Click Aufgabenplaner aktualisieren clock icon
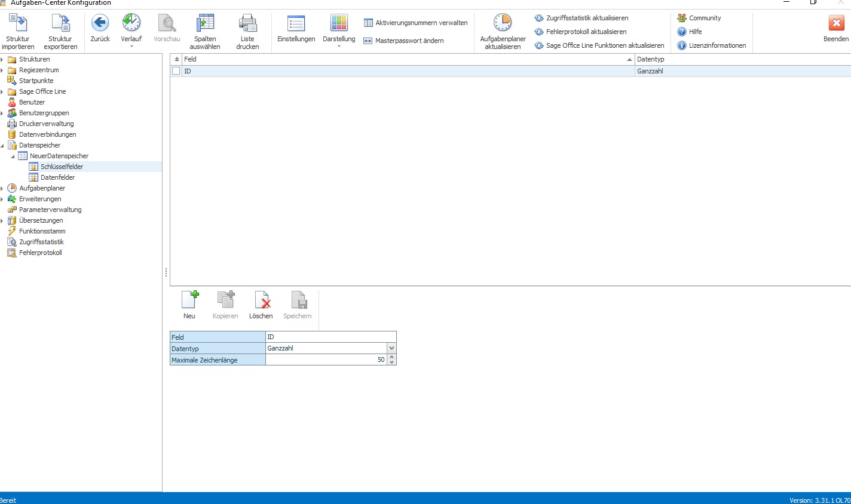 pos(503,23)
